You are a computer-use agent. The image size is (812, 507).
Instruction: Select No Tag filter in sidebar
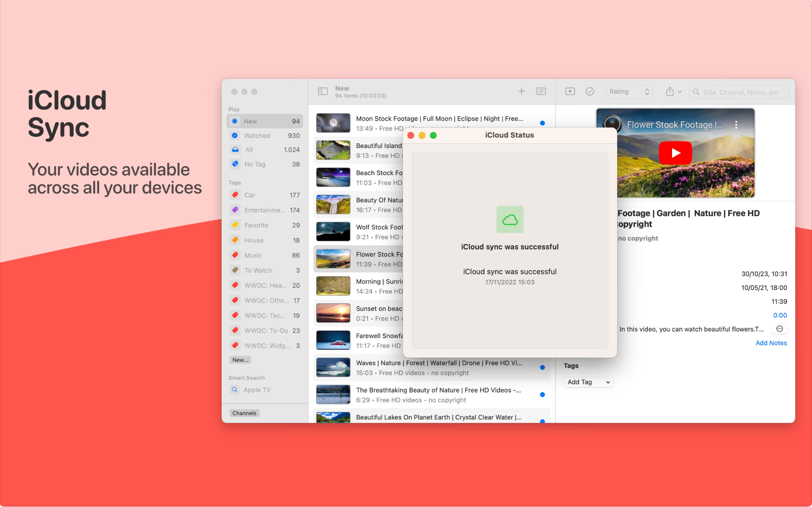265,164
